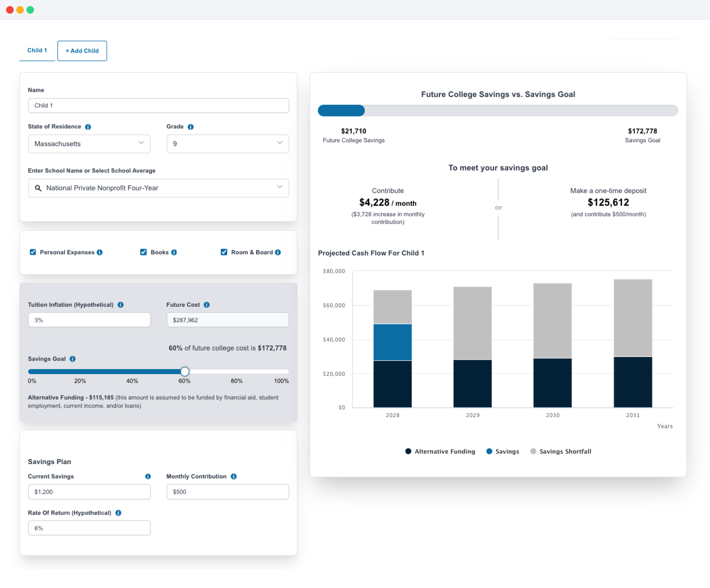The height and width of the screenshot is (588, 710).
Task: Click the Future Cost $287,962 field
Action: (x=228, y=320)
